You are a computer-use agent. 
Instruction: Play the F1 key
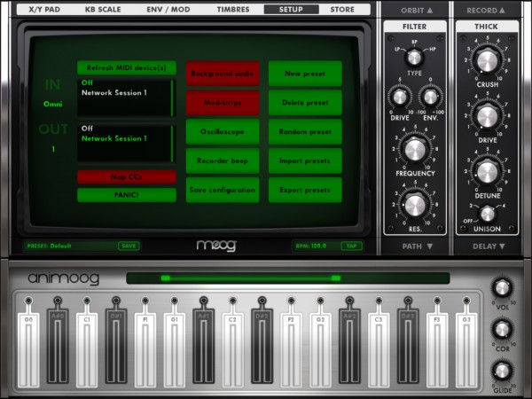pos(145,349)
